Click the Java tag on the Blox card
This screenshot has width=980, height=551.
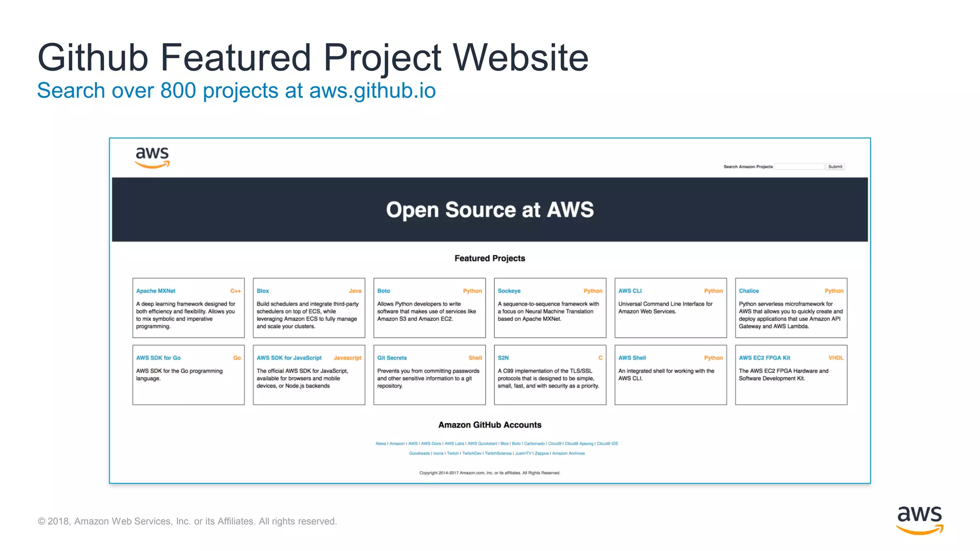pyautogui.click(x=355, y=291)
